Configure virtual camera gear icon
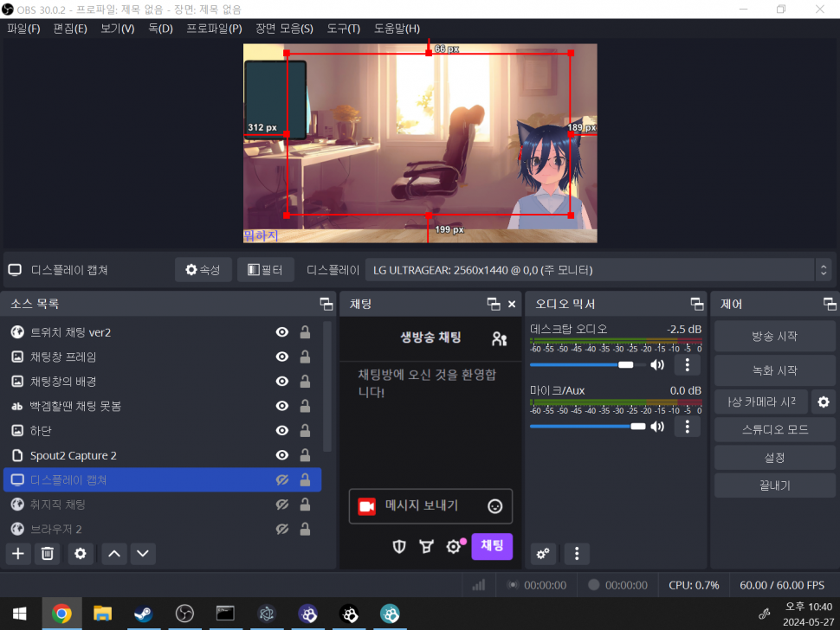The image size is (840, 630). (824, 402)
